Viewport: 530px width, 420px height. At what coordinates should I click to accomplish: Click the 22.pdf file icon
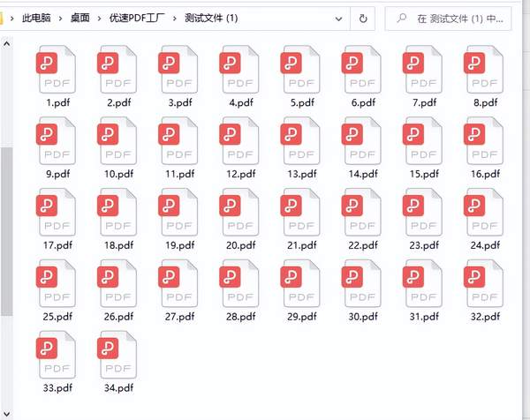tap(361, 213)
